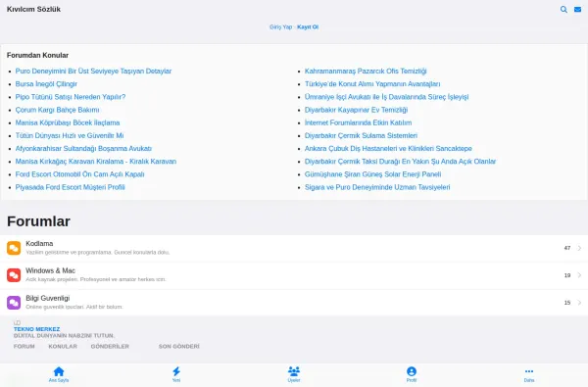588x387 pixels.
Task: Open topic Tütün Dünyası Hızlı ve Güvenilir Mi
Action: click(70, 136)
